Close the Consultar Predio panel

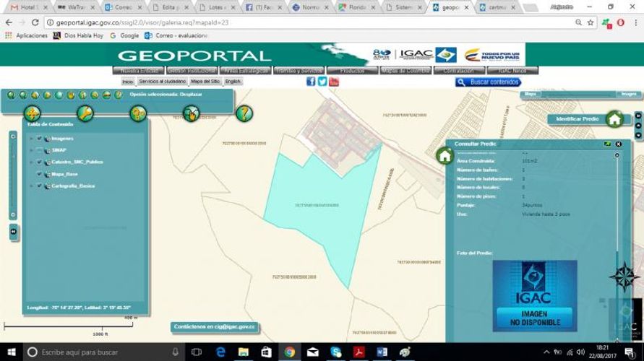(x=619, y=144)
